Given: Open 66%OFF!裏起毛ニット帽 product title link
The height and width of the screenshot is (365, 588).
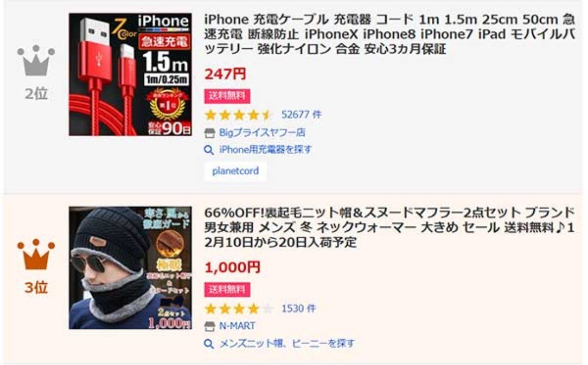Looking at the screenshot, I should (x=389, y=227).
